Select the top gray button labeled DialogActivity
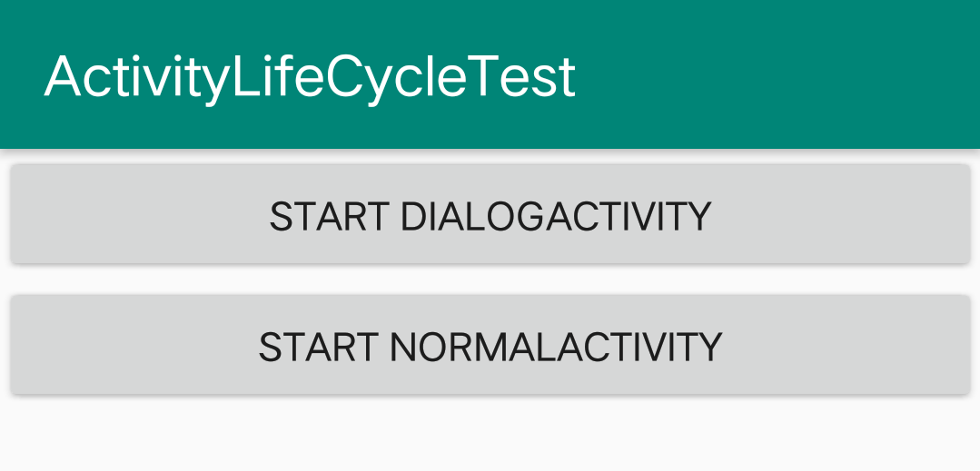 (490, 215)
